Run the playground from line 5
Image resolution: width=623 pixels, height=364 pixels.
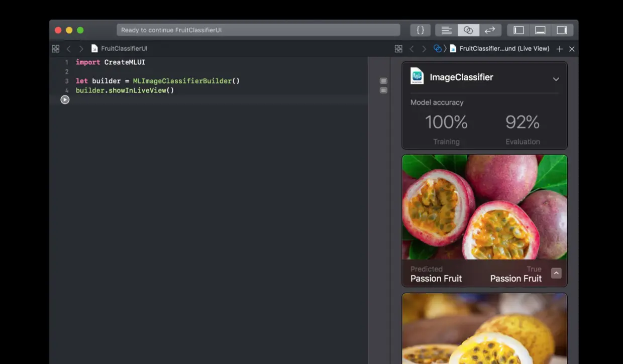coord(65,99)
